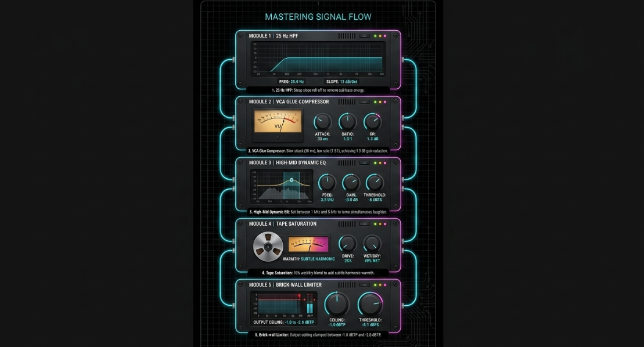Adjust the Drive knob on Tape Saturation
The image size is (644, 347).
(x=348, y=244)
